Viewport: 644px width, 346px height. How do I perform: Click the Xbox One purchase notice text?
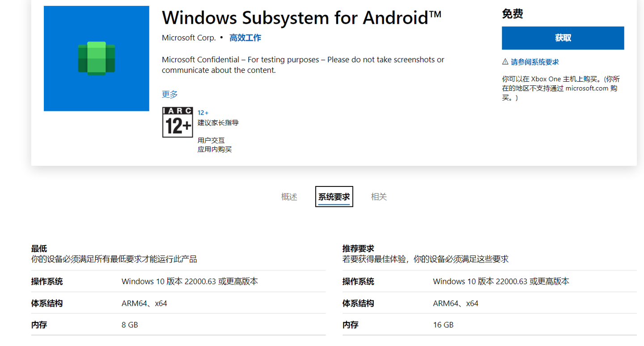[x=561, y=88]
